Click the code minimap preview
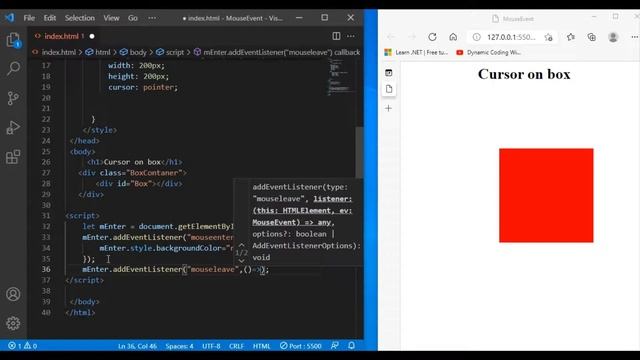This screenshot has width=640, height=360. 340,78
